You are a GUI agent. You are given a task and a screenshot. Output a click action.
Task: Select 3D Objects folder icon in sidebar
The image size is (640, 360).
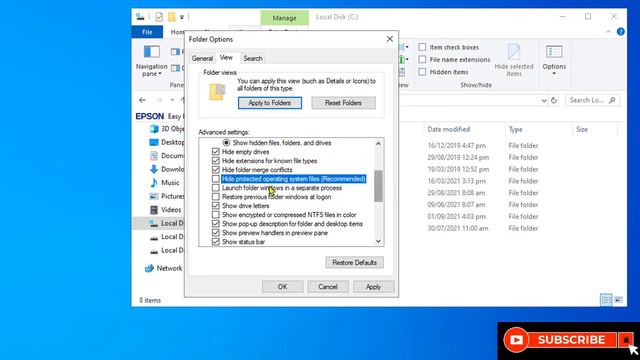[x=154, y=129]
